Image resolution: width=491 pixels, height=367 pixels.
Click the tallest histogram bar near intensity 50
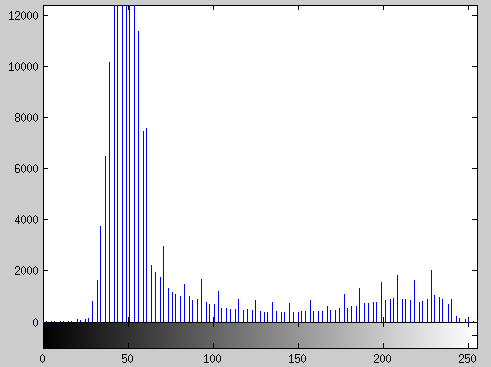pos(129,164)
